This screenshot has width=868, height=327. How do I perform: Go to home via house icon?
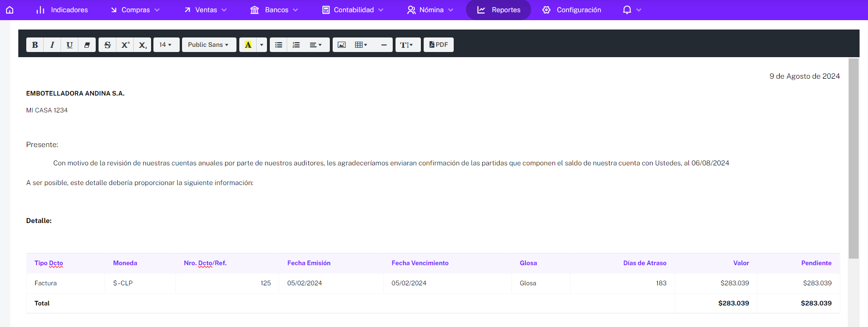(x=9, y=10)
